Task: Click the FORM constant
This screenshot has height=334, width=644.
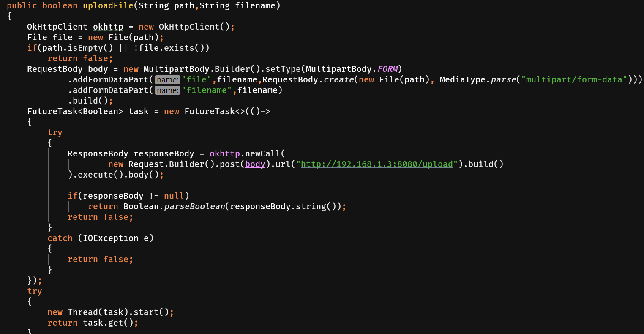Action: [387, 69]
